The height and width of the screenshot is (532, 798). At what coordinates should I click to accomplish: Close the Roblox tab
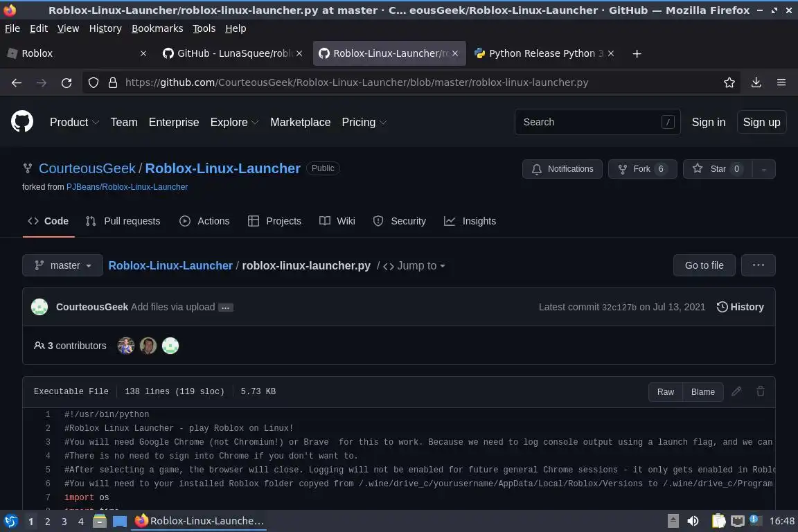143,53
